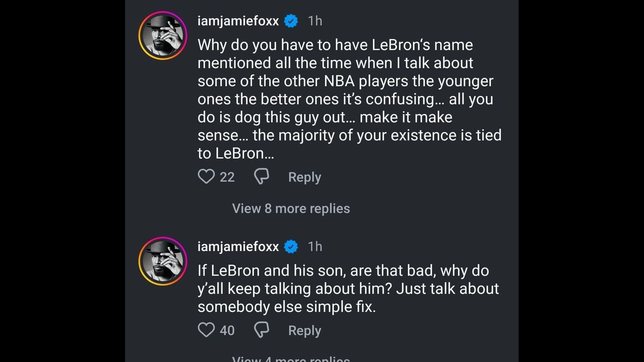Tap the heart to unlike the 22-like comment
The image size is (644, 362).
pos(206,177)
